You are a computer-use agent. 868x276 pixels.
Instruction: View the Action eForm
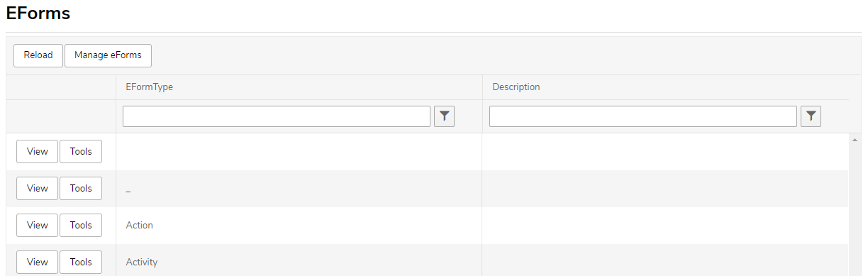coord(37,226)
